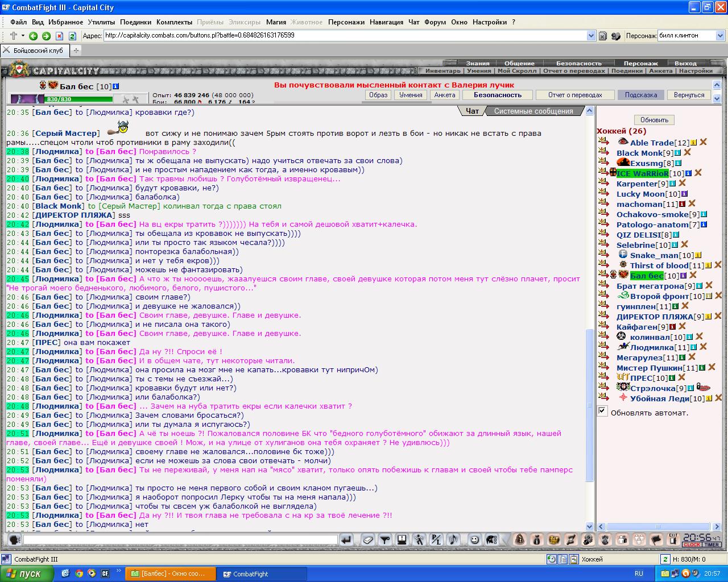Open info icon next to Able Trade
The height and width of the screenshot is (582, 728).
click(694, 143)
